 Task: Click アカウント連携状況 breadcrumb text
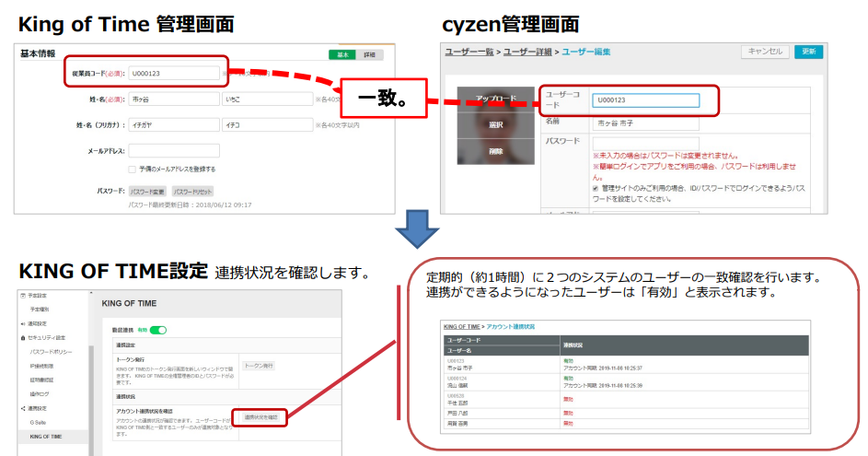510,327
